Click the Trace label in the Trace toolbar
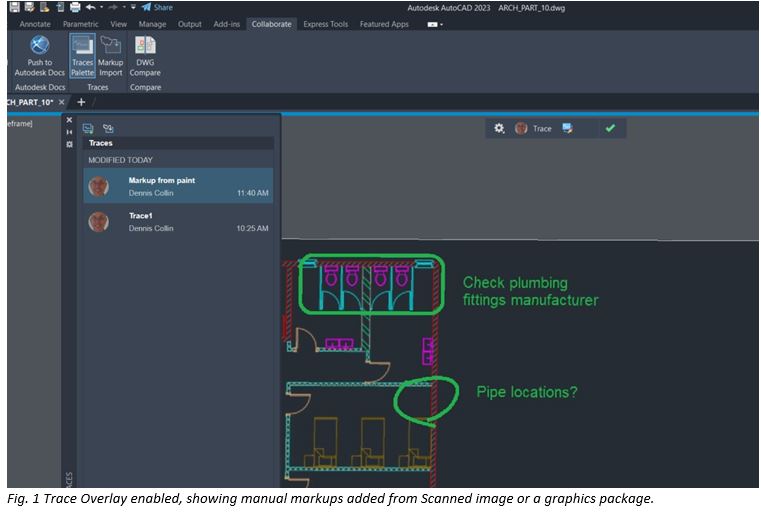 [x=542, y=129]
